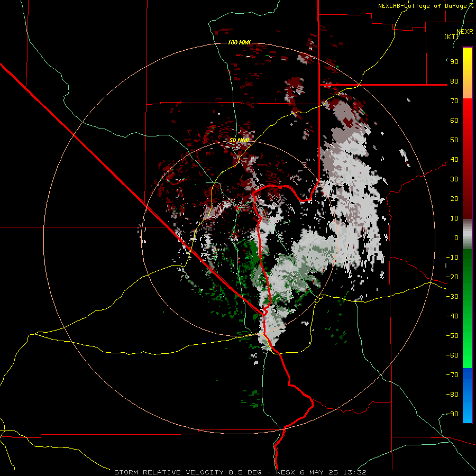Click the NEXR label in the top right
The image size is (476, 476).
(465, 32)
